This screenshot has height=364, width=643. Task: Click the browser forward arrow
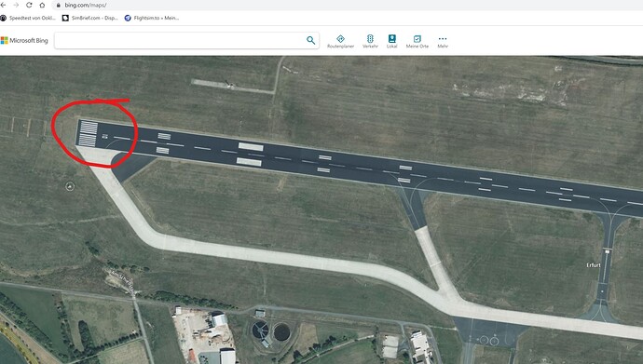pyautogui.click(x=16, y=5)
